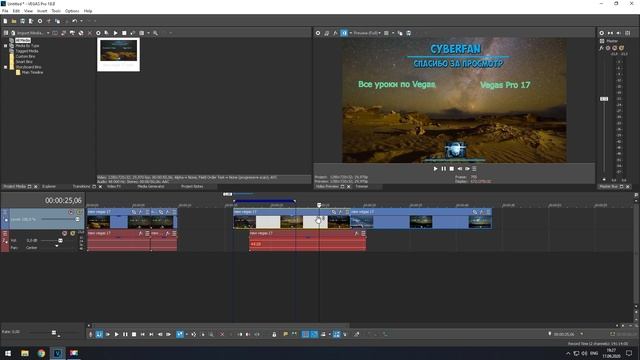Select the Tagged Media bin
The width and height of the screenshot is (640, 360).
coord(27,51)
